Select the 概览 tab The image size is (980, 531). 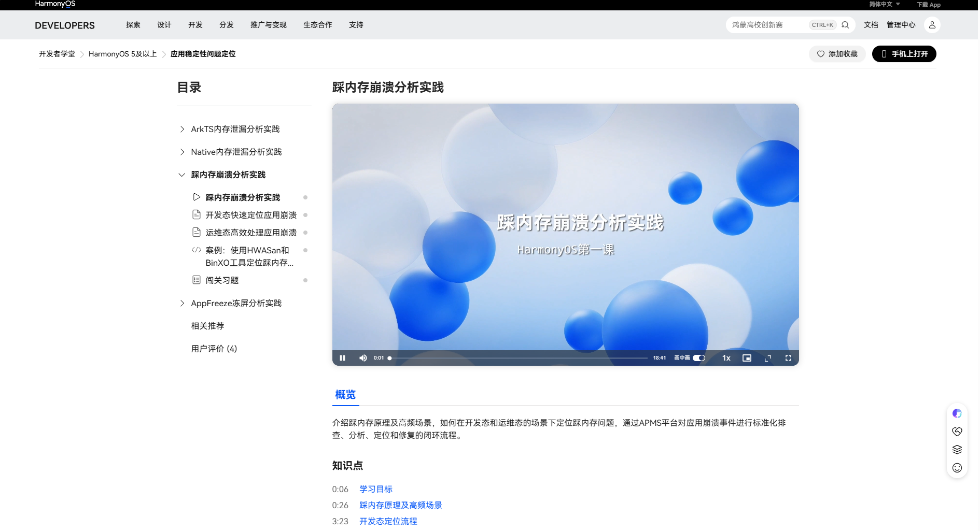(345, 395)
